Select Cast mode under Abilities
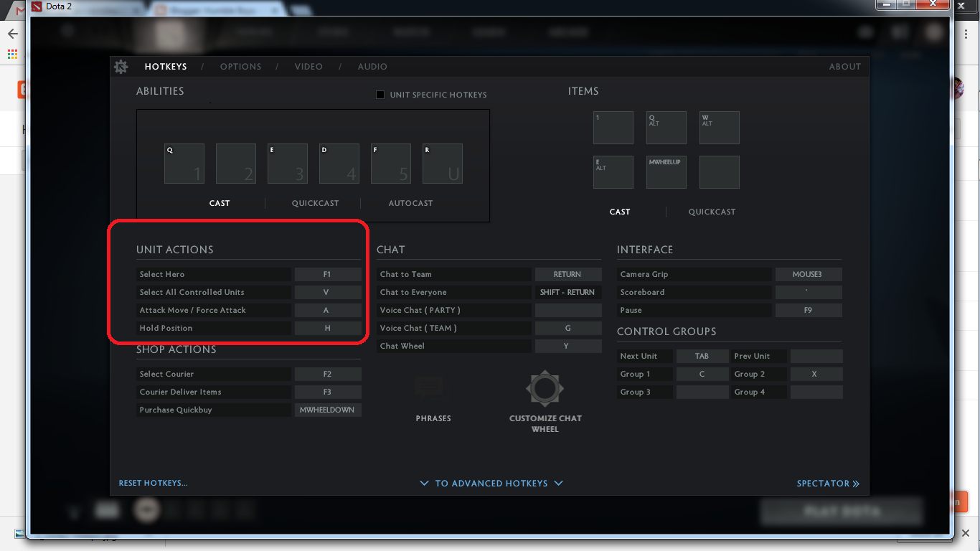 tap(220, 203)
